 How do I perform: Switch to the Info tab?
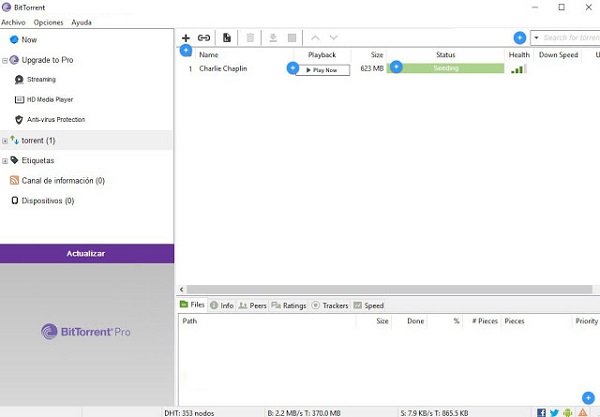tap(222, 305)
